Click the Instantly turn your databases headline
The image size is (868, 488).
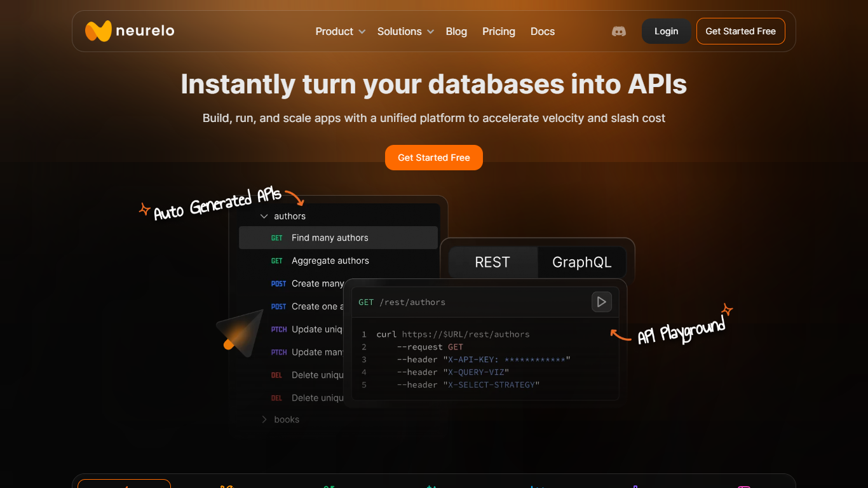point(434,84)
